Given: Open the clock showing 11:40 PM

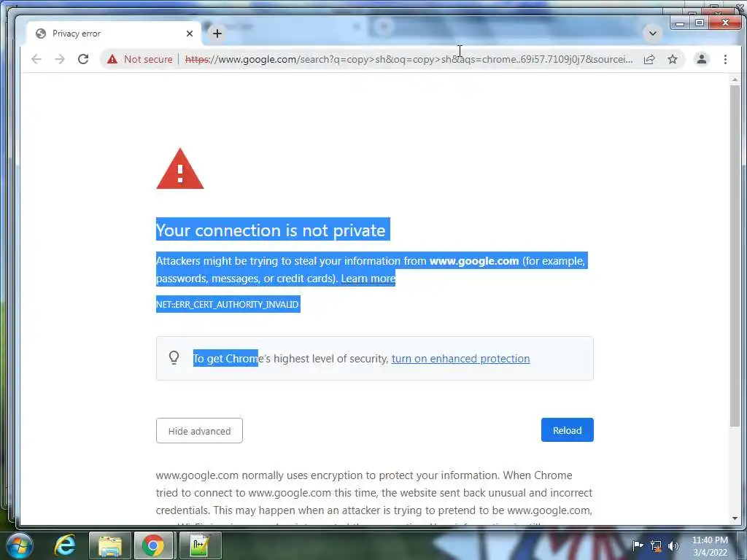Looking at the screenshot, I should tap(710, 546).
